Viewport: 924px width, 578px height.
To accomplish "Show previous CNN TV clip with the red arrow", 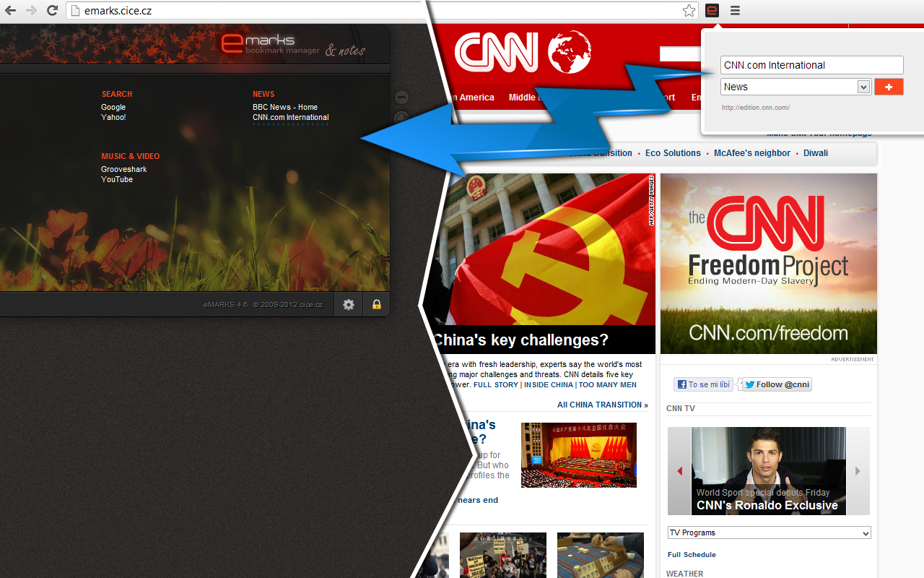I will pos(679,471).
